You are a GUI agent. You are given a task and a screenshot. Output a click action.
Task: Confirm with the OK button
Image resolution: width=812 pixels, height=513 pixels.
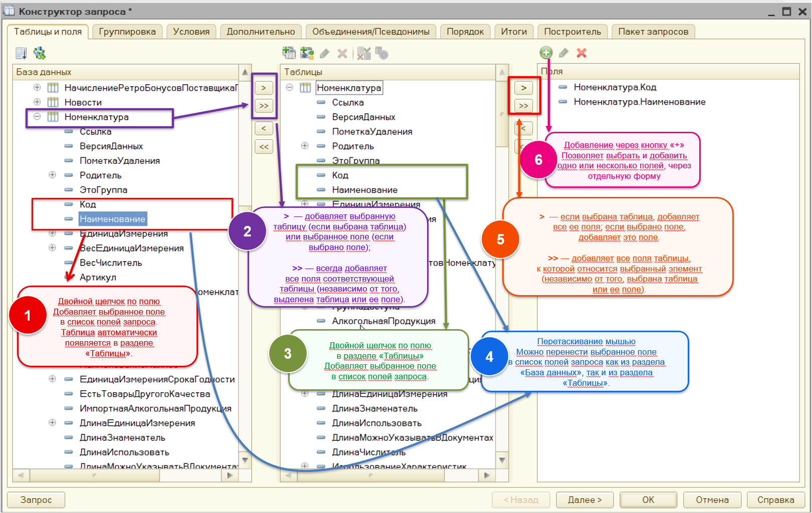pos(648,499)
